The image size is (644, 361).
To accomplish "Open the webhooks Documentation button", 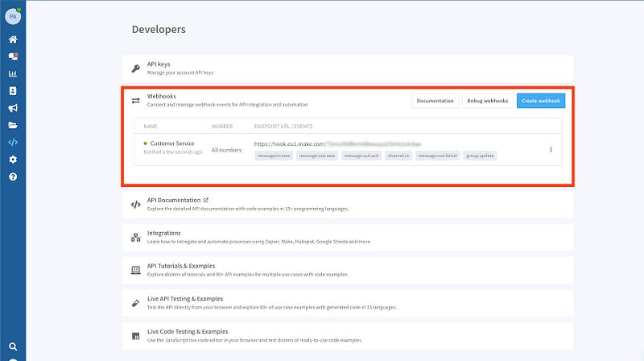I will (x=436, y=101).
